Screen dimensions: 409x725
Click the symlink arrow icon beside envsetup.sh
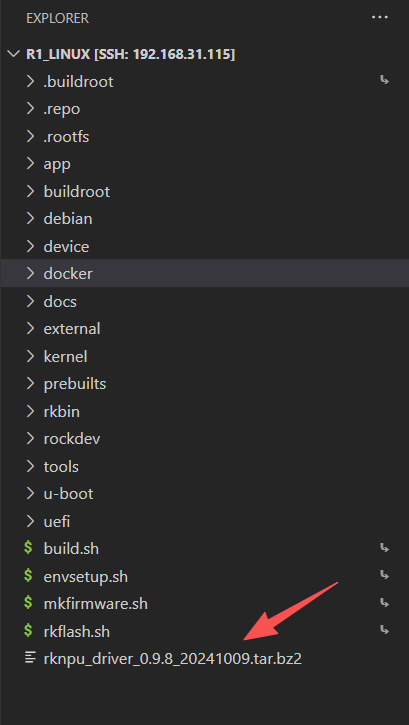[x=384, y=575]
